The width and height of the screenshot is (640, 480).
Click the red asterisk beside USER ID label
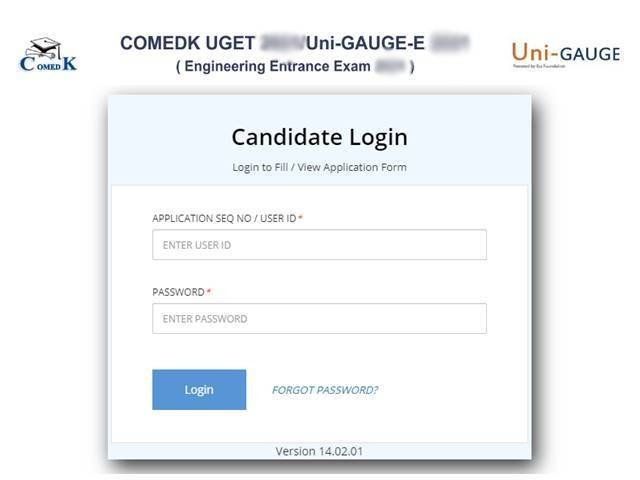coord(300,218)
